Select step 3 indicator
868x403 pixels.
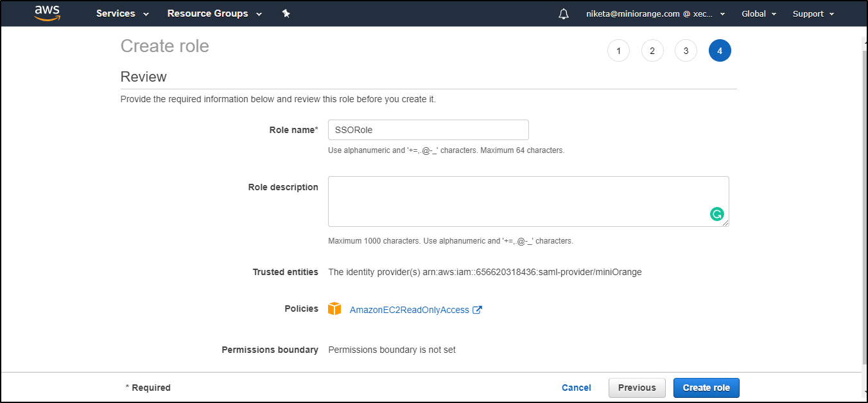[x=686, y=50]
